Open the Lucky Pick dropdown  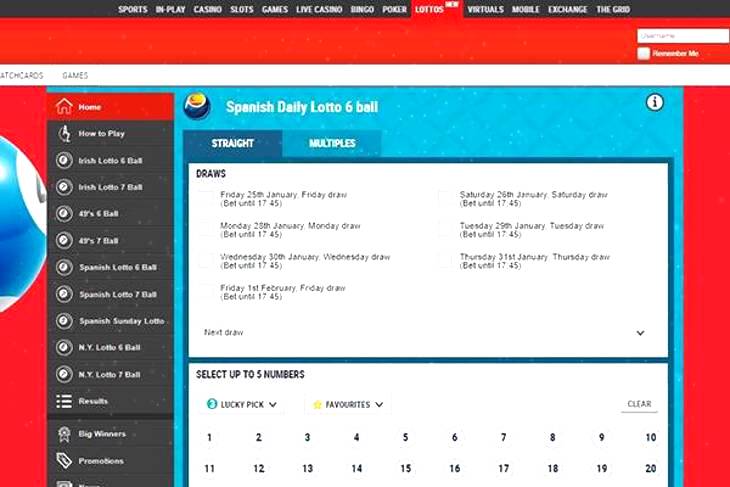[242, 404]
